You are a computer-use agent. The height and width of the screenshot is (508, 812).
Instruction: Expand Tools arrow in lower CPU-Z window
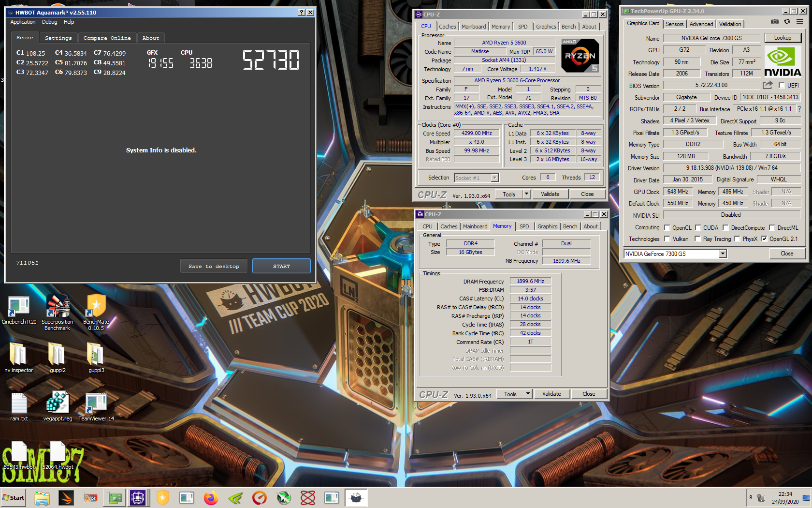pyautogui.click(x=528, y=394)
